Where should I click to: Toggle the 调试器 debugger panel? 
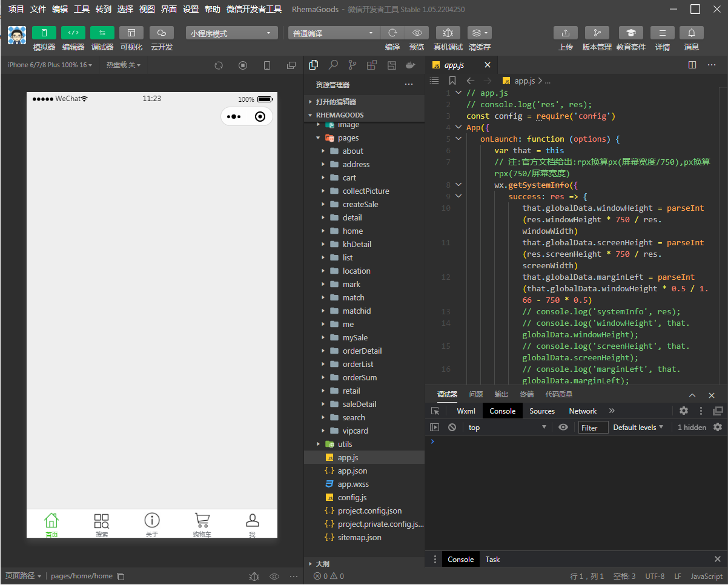point(102,33)
